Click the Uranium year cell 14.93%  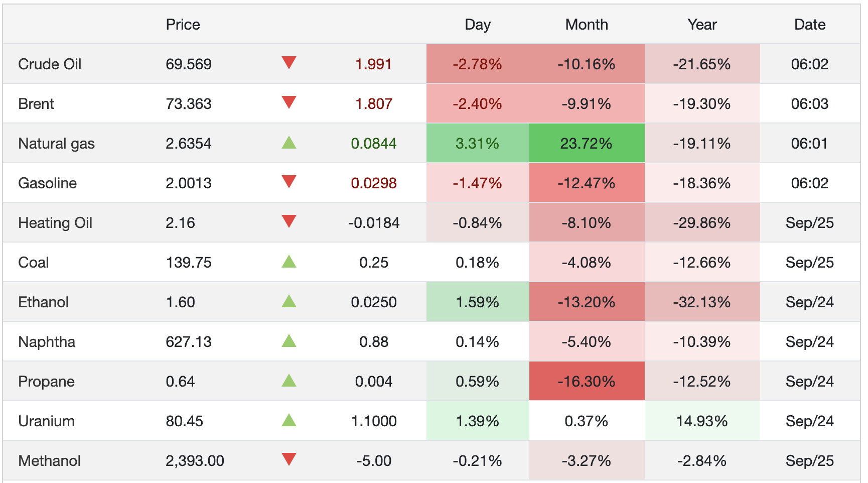702,421
